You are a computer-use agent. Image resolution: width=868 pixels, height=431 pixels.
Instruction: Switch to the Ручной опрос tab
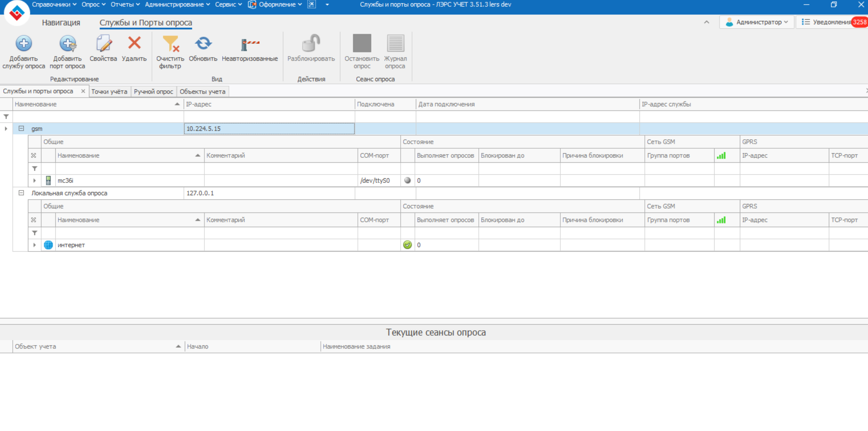pos(153,92)
